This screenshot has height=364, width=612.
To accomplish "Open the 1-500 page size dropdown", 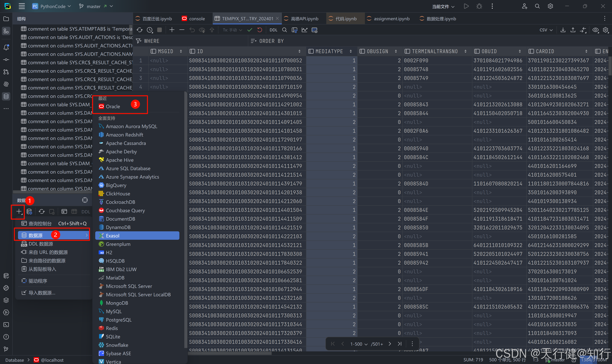I will tap(359, 344).
